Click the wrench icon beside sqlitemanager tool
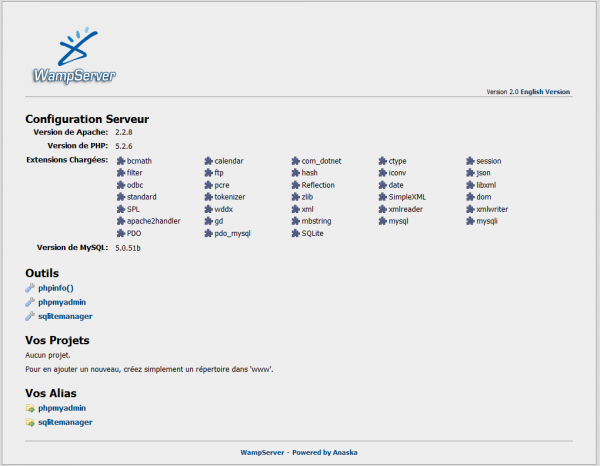 (30, 316)
